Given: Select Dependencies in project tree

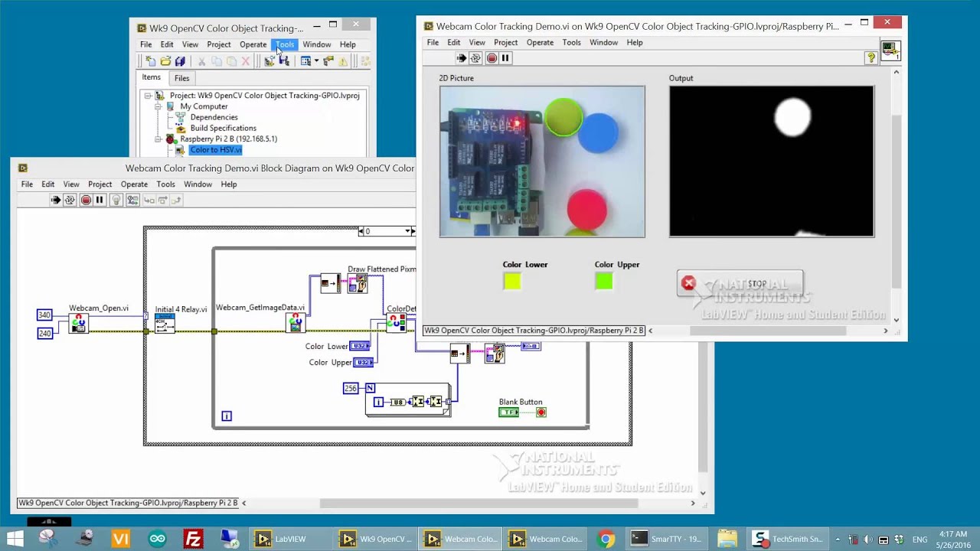Looking at the screenshot, I should [214, 117].
